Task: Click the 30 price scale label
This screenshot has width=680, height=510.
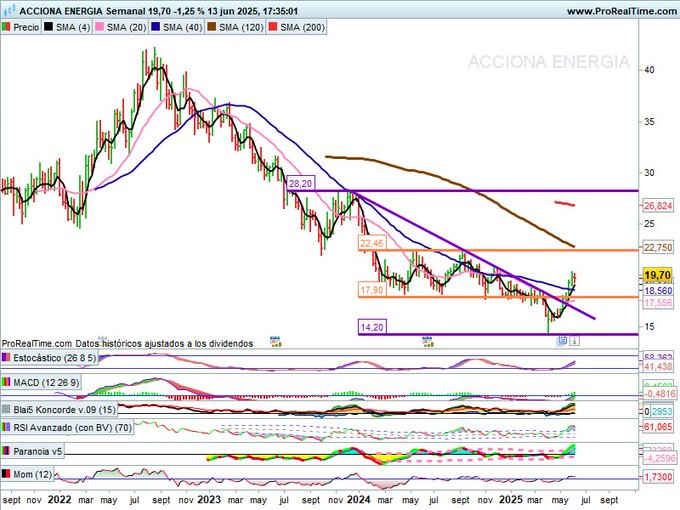Action: pyautogui.click(x=649, y=173)
